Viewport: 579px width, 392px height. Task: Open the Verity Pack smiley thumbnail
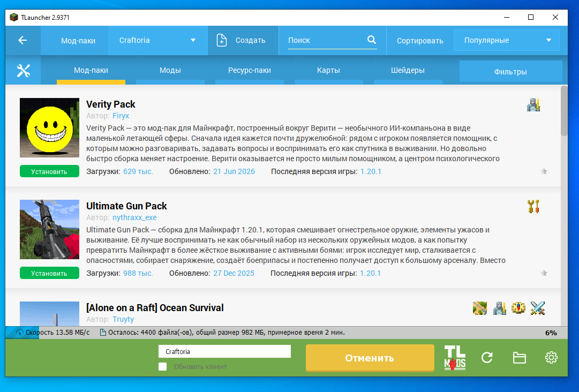[x=49, y=127]
